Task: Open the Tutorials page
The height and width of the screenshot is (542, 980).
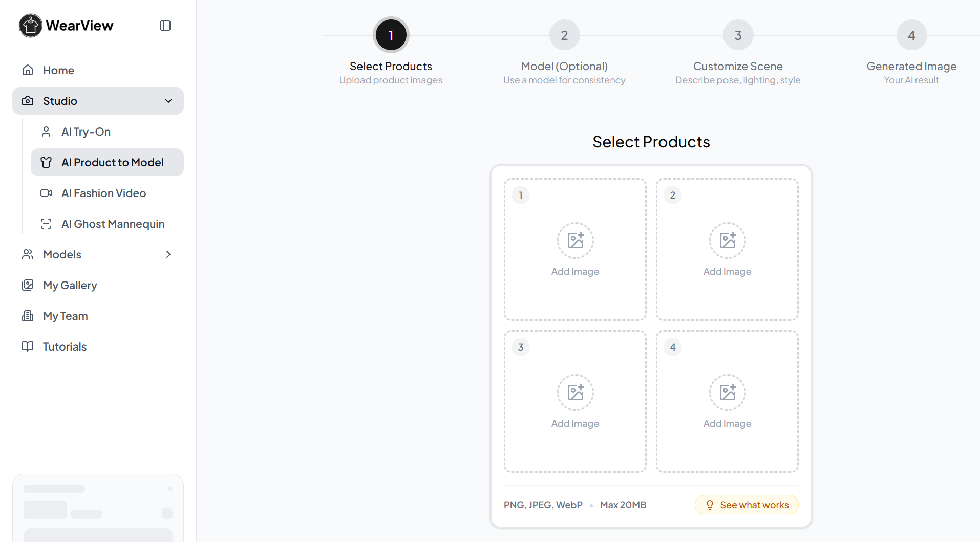Action: (98, 346)
